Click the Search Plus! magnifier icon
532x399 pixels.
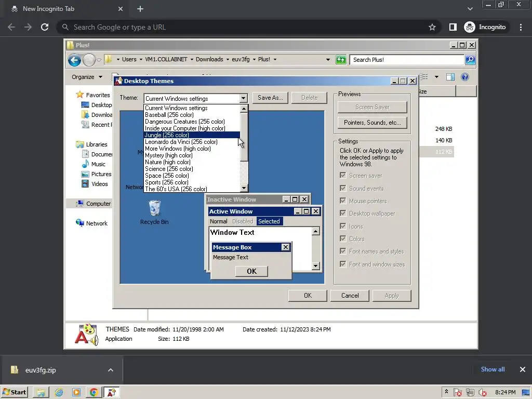pos(470,60)
